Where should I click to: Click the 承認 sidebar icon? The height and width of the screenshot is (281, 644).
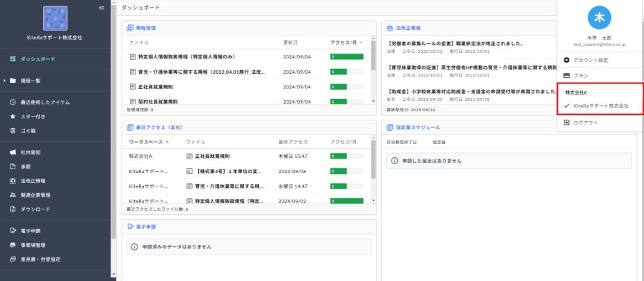tap(13, 166)
